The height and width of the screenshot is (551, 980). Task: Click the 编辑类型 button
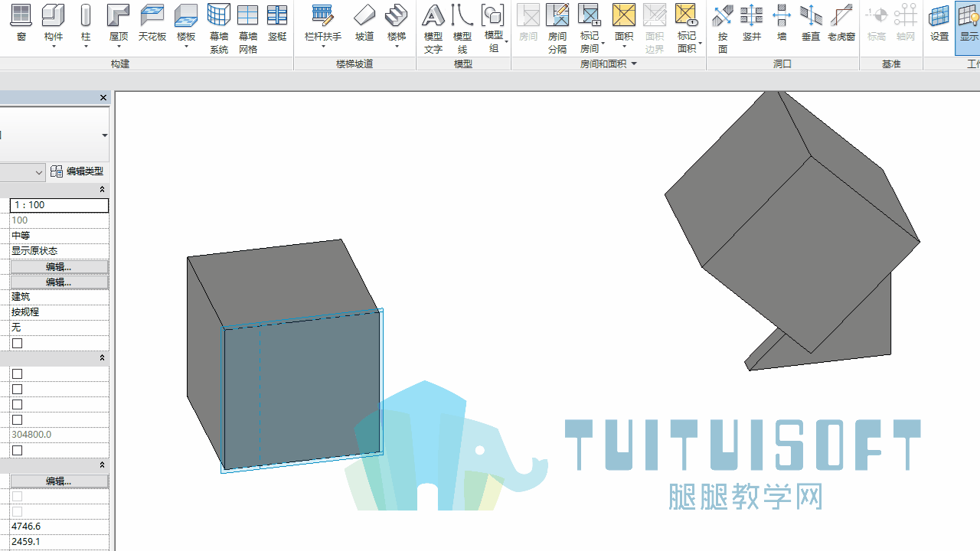77,171
